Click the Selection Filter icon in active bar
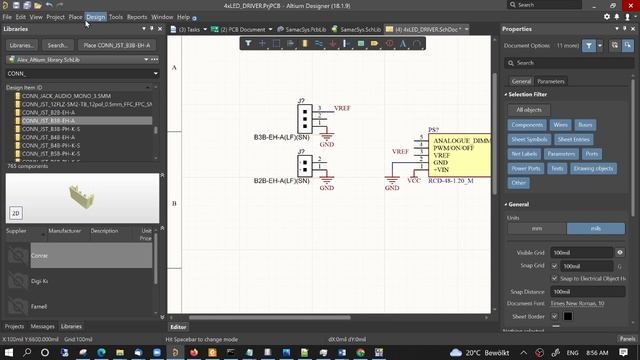This screenshot has height=360, width=640. (x=248, y=43)
